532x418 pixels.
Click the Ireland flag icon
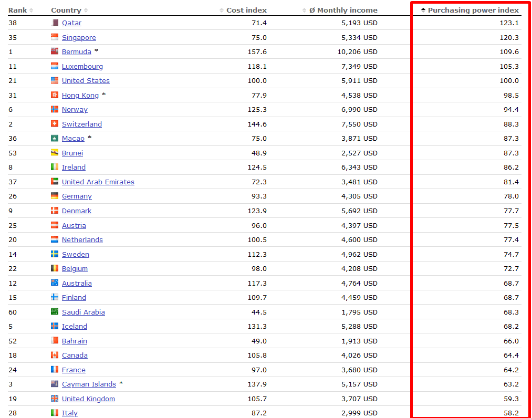point(55,166)
